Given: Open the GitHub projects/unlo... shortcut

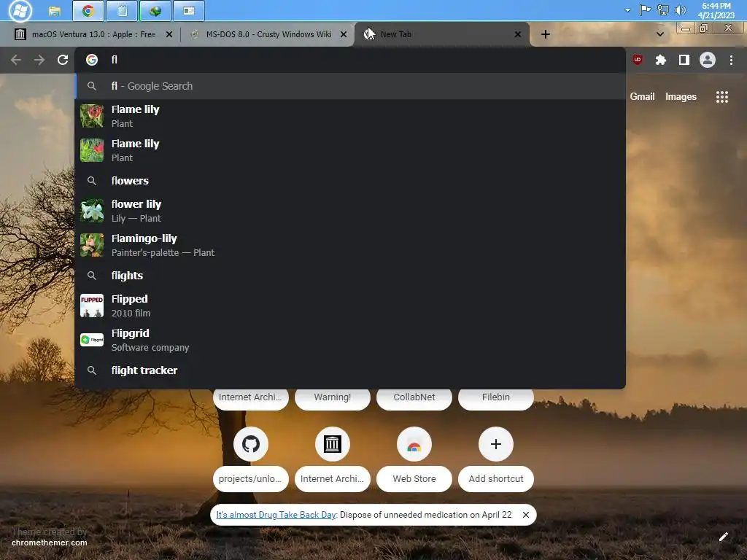Looking at the screenshot, I should (x=251, y=459).
